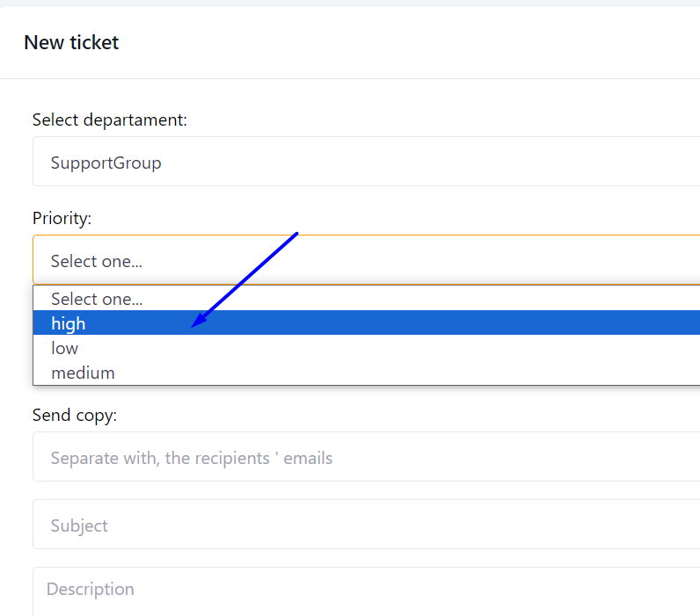Viewport: 700px width, 616px height.
Task: Click the Subject placeholder text
Action: 79,525
